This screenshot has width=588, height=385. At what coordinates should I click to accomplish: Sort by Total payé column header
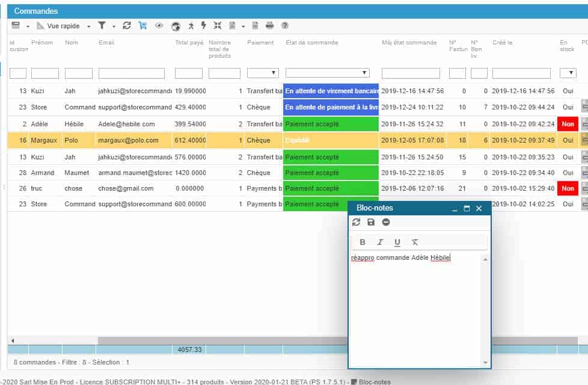pos(189,43)
